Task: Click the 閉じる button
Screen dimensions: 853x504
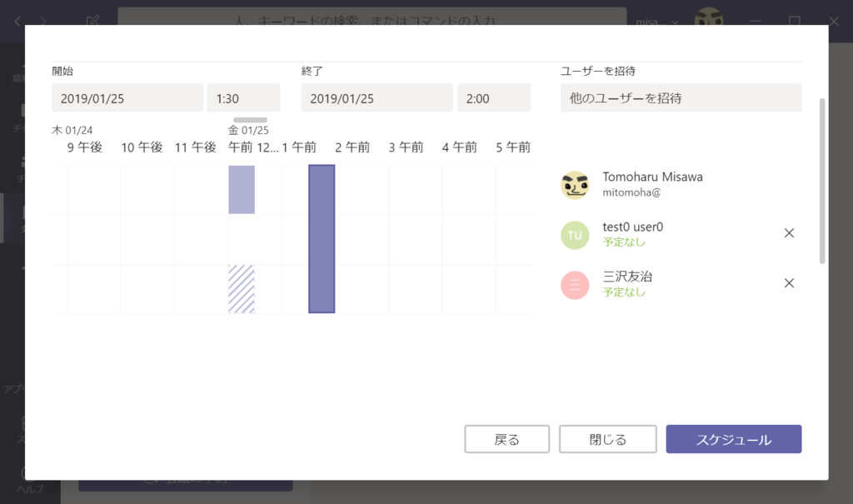Action: (x=607, y=439)
